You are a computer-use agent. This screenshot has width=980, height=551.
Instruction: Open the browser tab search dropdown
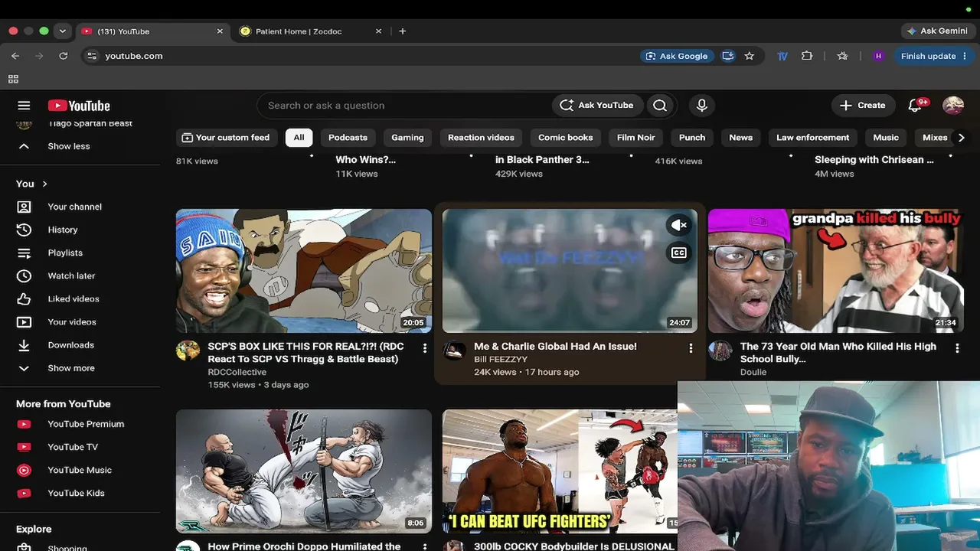point(62,31)
